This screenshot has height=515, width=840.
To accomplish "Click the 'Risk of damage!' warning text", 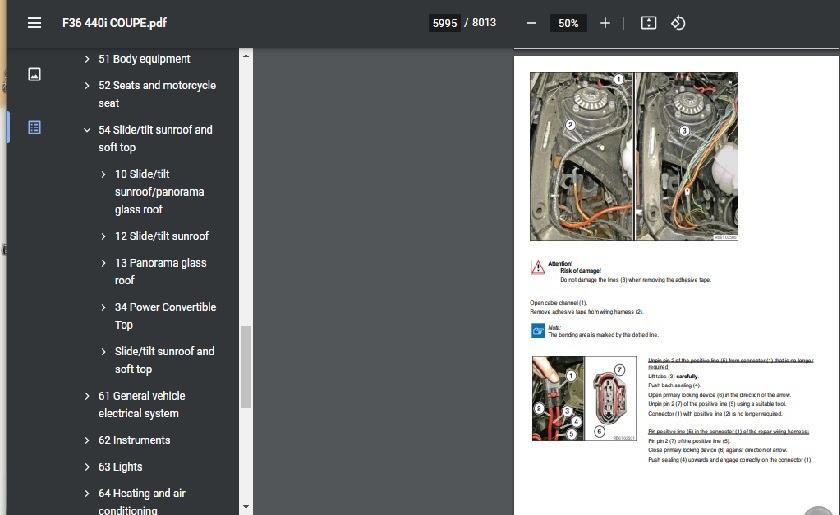I will 580,271.
